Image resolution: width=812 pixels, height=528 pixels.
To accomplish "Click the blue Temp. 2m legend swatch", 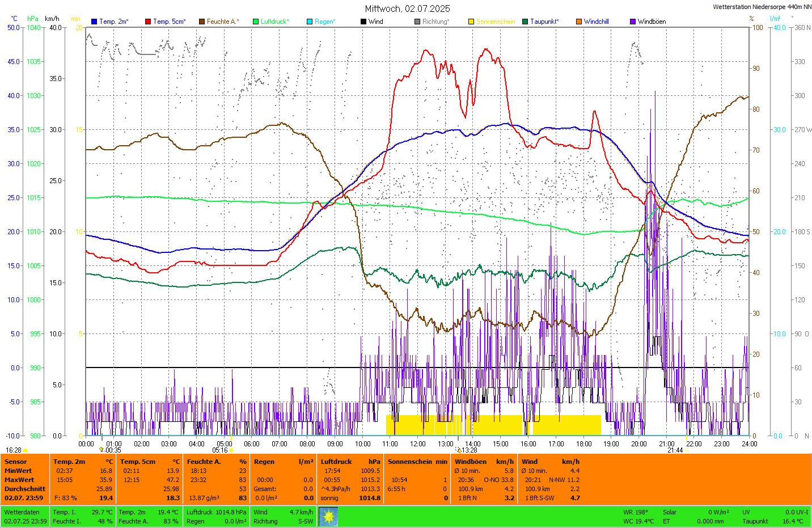I will (94, 22).
